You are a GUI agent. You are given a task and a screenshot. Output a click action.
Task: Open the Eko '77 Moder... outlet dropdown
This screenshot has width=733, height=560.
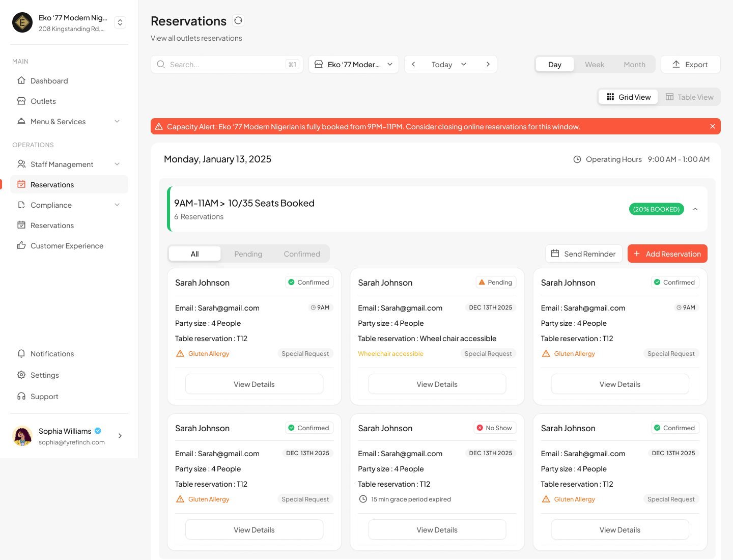(x=354, y=64)
